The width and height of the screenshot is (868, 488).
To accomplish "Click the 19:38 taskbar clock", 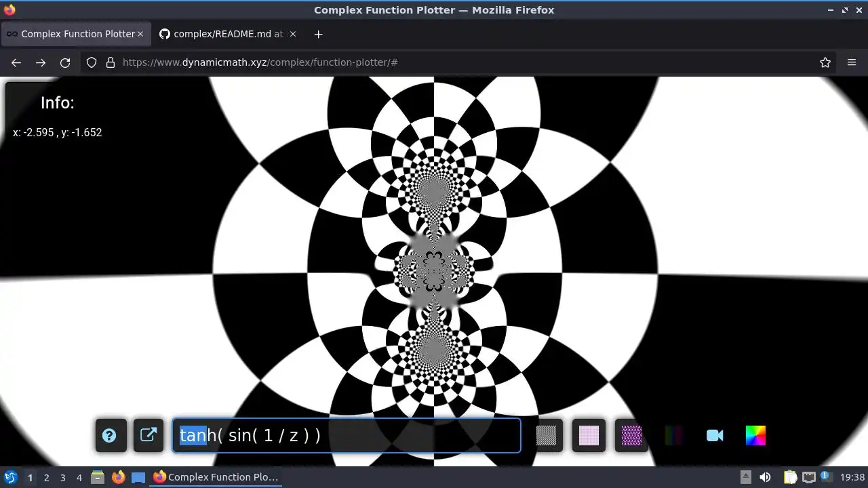I will pyautogui.click(x=852, y=477).
